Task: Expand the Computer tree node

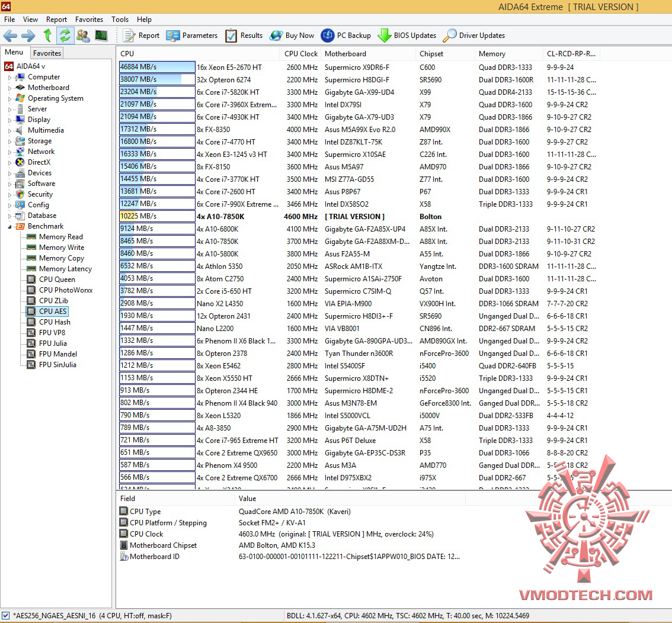Action: (9, 78)
